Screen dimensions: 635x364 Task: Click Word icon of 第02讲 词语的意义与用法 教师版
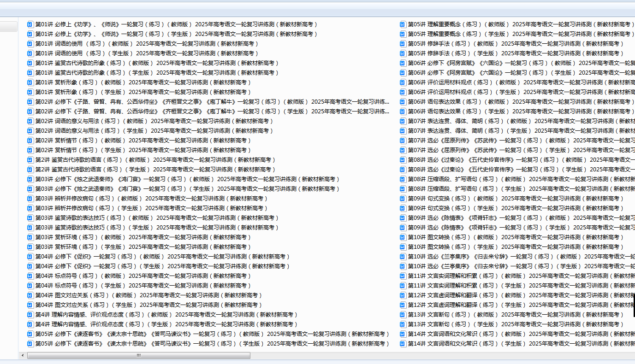click(x=30, y=121)
